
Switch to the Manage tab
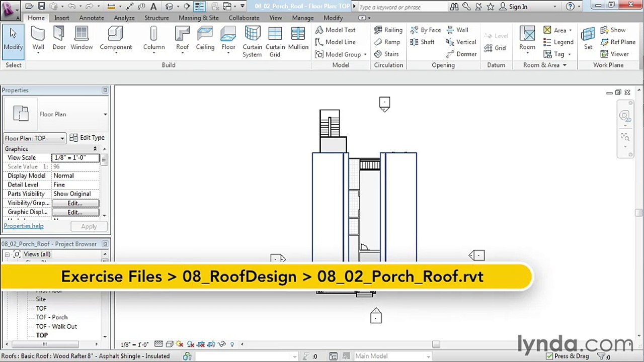pos(303,18)
